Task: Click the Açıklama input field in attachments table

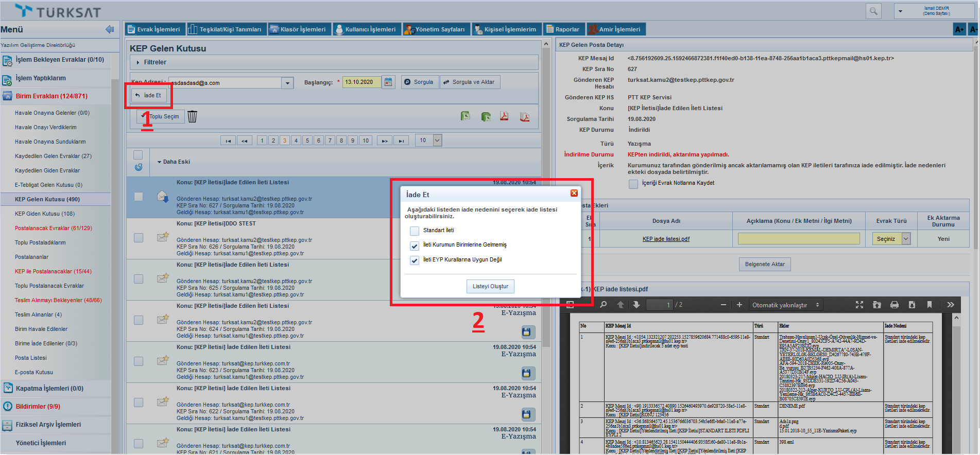Action: [798, 239]
